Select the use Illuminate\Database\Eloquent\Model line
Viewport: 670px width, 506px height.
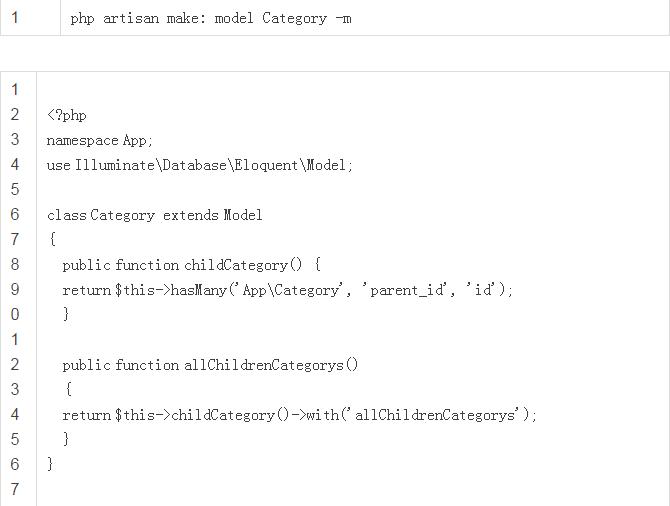click(x=200, y=165)
